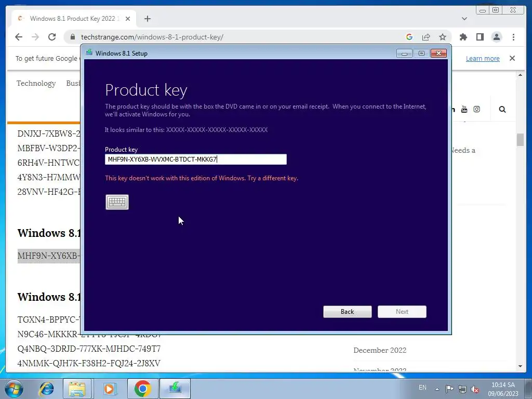The height and width of the screenshot is (399, 532).
Task: Click key text Q4NBQ-3DRJD-777XK-MJHDC-749T7
Action: (x=89, y=349)
